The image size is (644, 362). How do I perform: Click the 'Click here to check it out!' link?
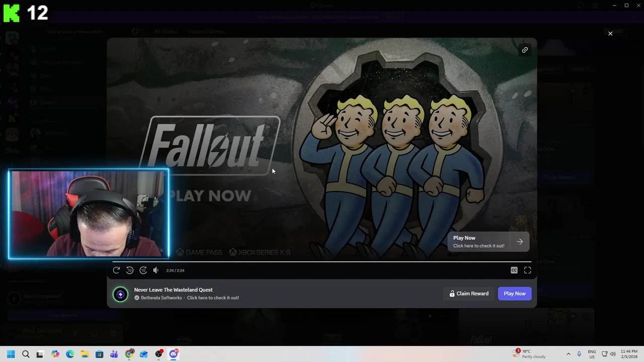pos(213,298)
